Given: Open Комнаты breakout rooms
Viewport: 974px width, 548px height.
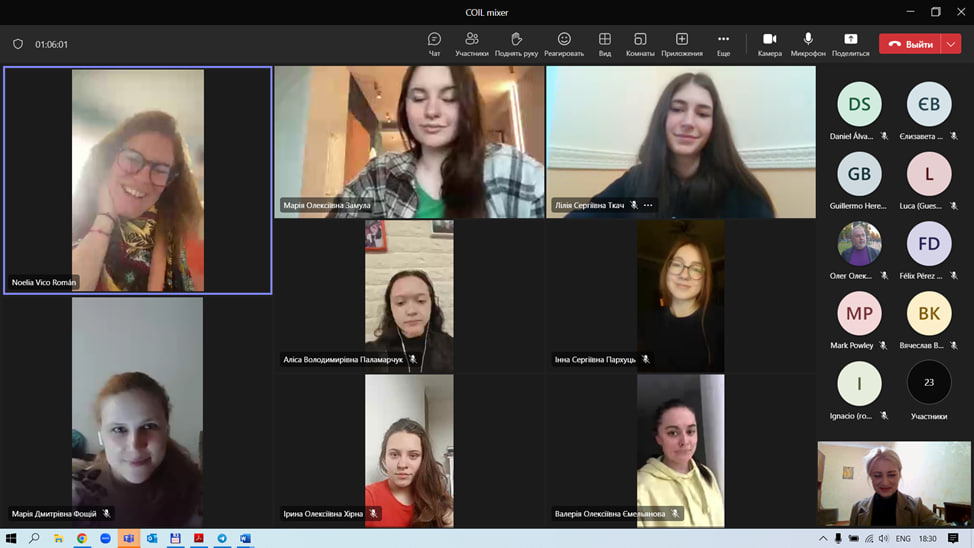Looking at the screenshot, I should tap(640, 44).
